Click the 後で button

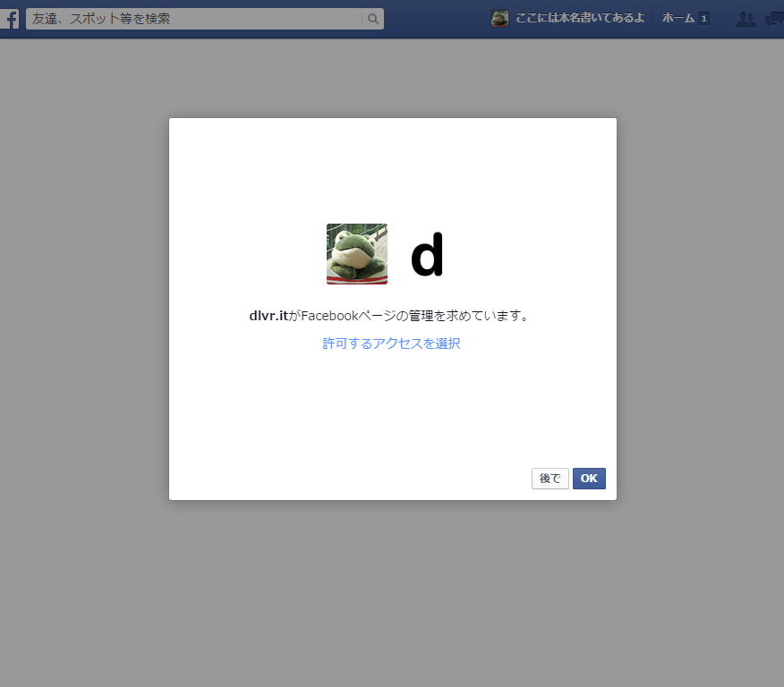550,479
